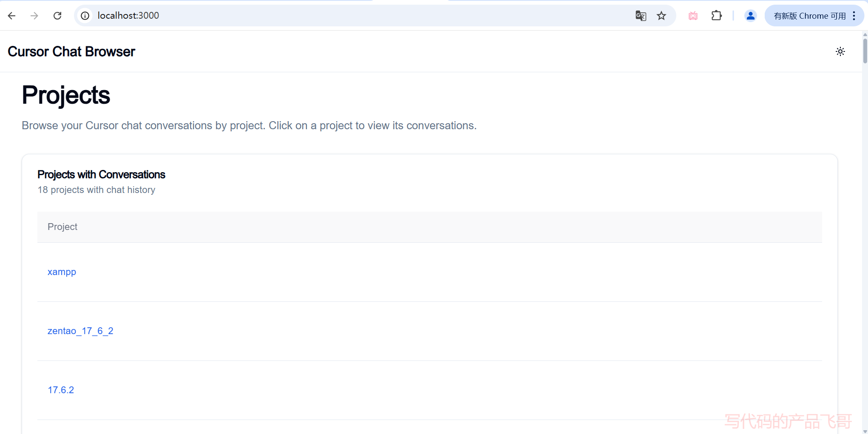The width and height of the screenshot is (868, 434).
Task: Open the Chrome profile avatar
Action: click(750, 16)
